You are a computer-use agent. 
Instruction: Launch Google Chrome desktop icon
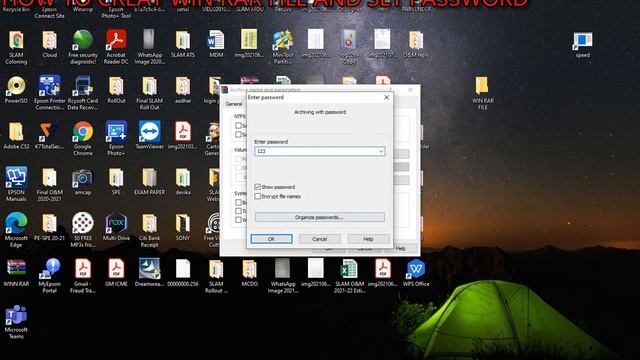click(83, 132)
